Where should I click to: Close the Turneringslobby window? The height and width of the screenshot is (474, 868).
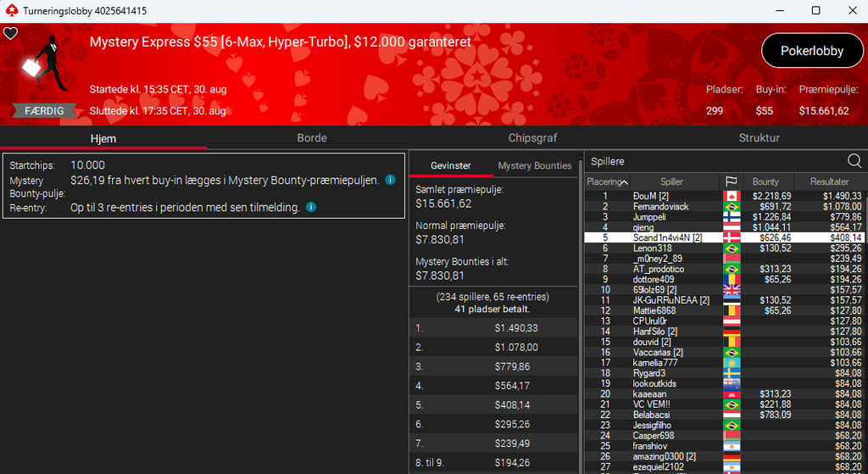pos(853,10)
